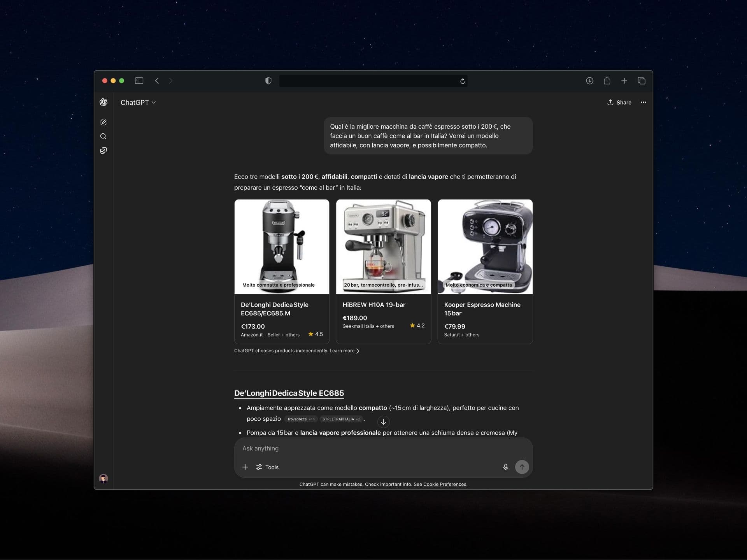
Task: Open the De'Longhi Dedica product card
Action: (282, 271)
